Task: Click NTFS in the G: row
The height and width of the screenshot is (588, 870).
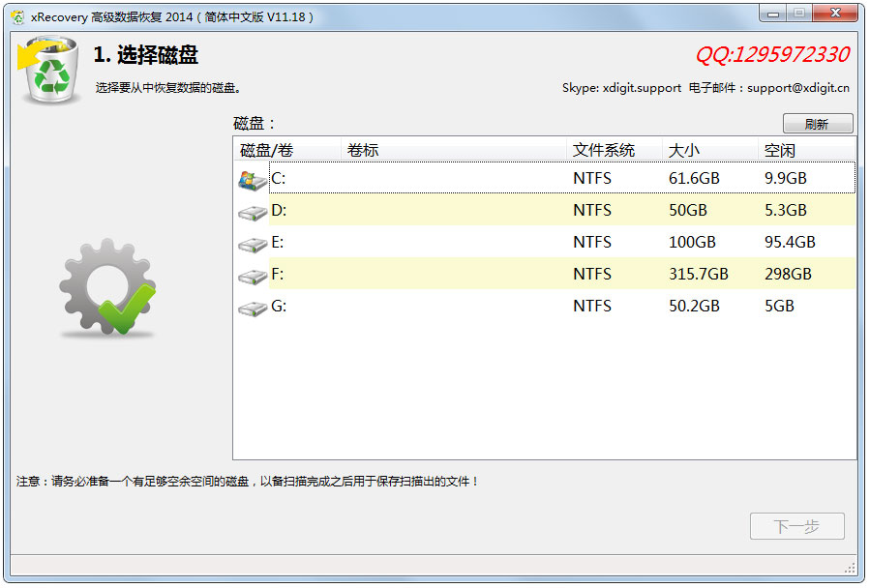Action: (592, 306)
